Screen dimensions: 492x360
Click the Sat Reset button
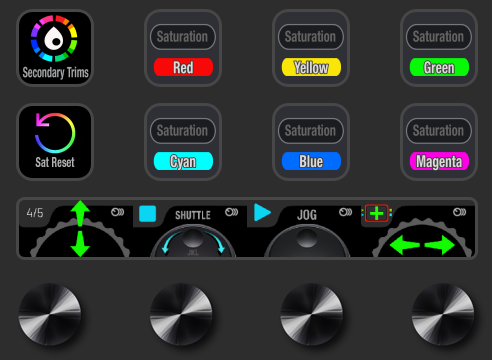[x=55, y=142]
